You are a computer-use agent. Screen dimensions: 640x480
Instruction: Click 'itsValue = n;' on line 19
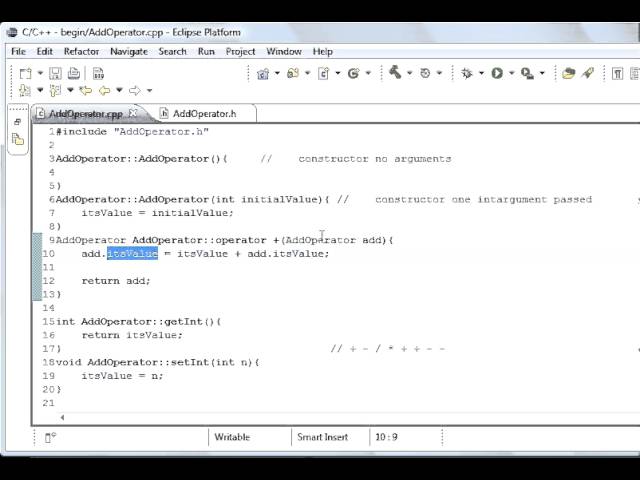122,376
